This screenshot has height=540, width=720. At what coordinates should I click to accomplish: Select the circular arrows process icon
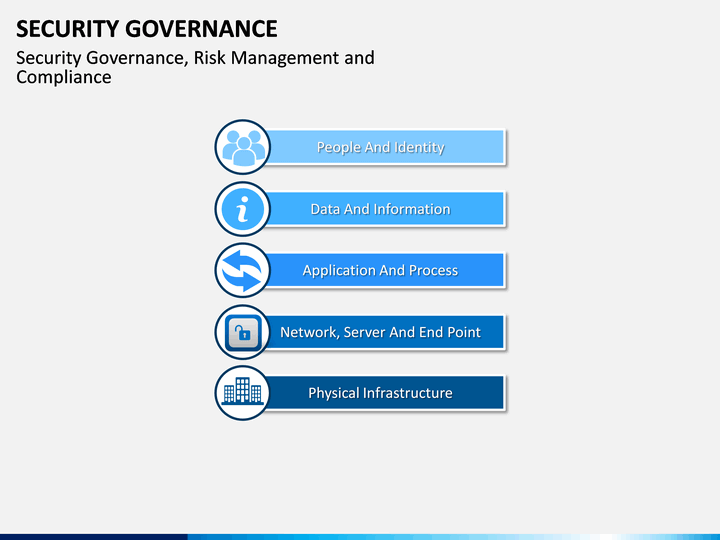(242, 270)
